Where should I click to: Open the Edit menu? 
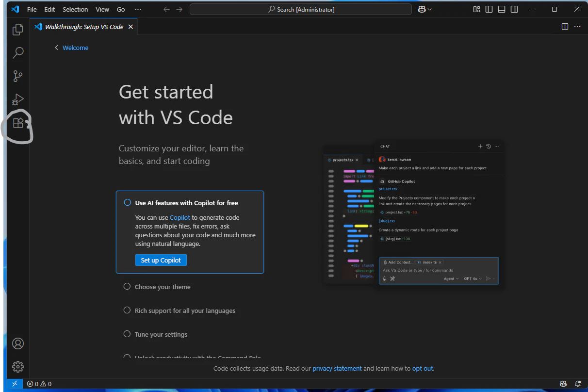tap(49, 9)
